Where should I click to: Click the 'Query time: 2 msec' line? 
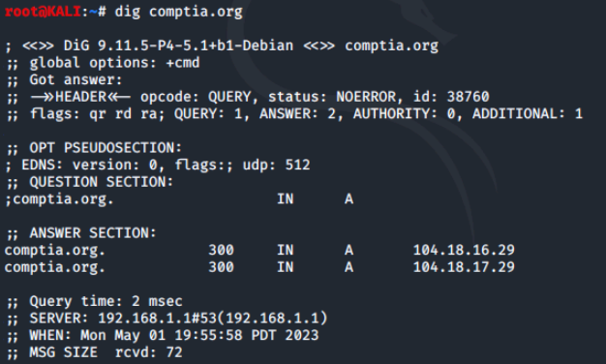(x=94, y=301)
